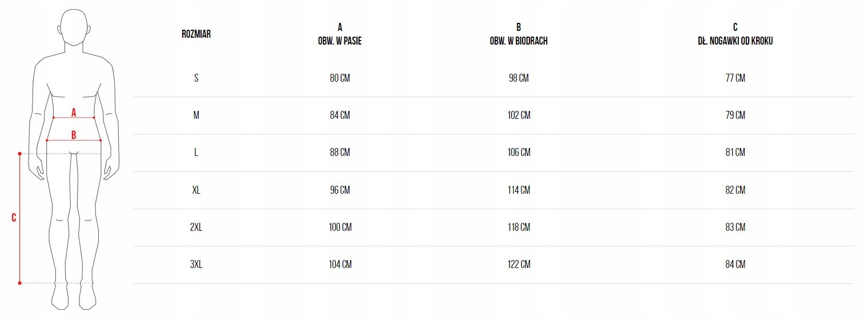
Task: Click the 77 CM leg length value
Action: [x=736, y=78]
